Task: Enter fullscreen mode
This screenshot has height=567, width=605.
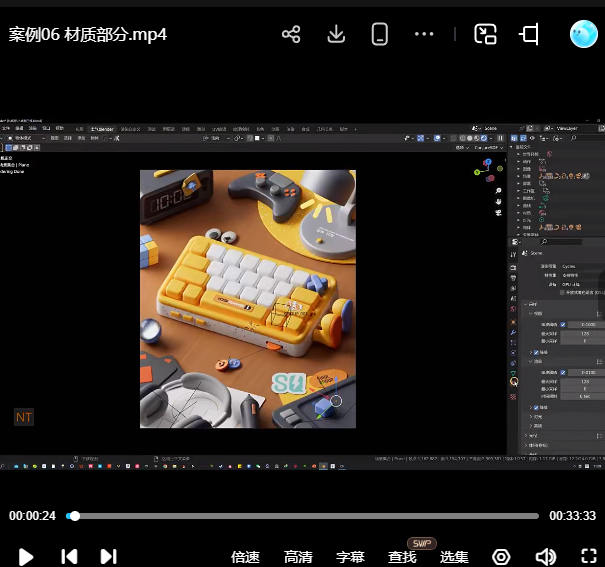Action: 589,556
